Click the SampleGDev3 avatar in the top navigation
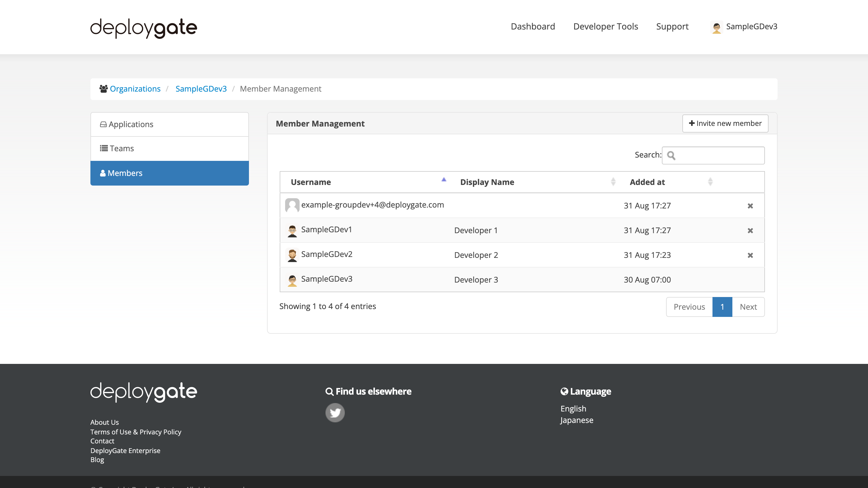This screenshot has width=868, height=488. click(x=716, y=27)
